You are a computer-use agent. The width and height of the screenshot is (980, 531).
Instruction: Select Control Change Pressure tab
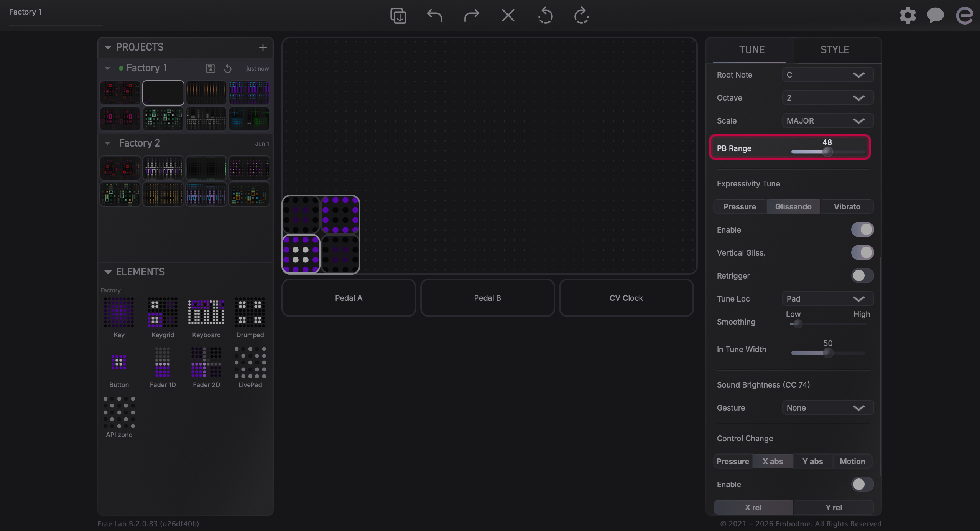[733, 461]
